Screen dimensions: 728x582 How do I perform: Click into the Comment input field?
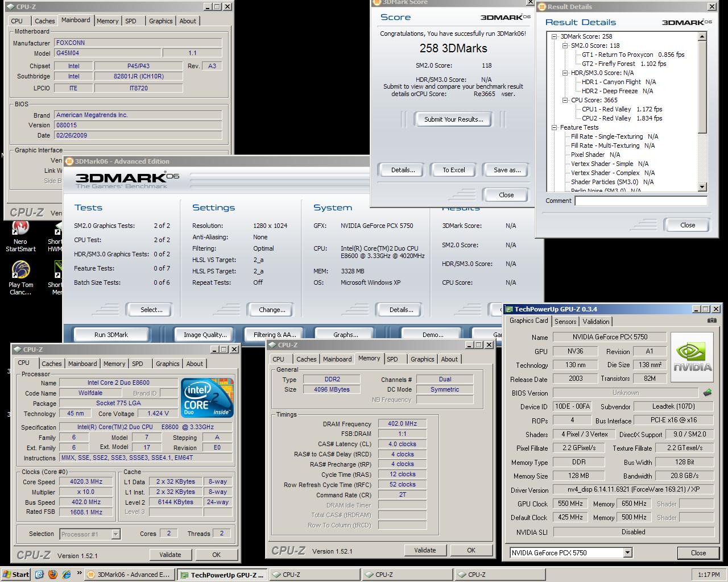(641, 201)
